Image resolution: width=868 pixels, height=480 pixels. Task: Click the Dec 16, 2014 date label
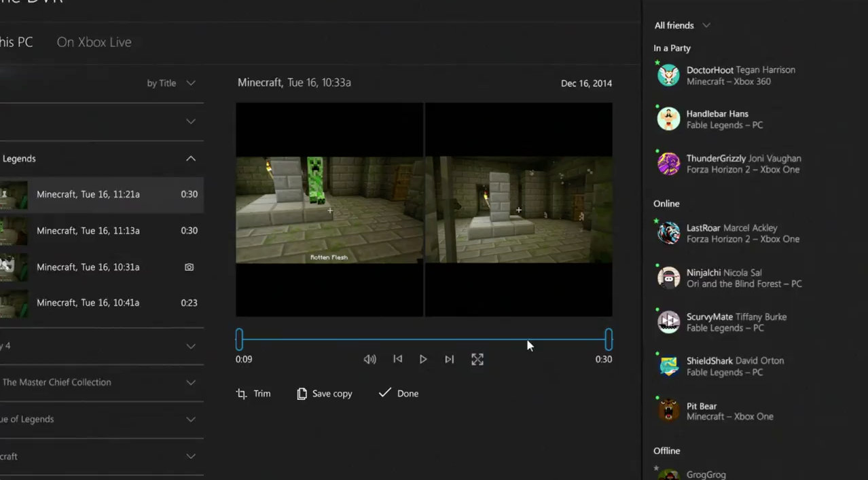586,84
